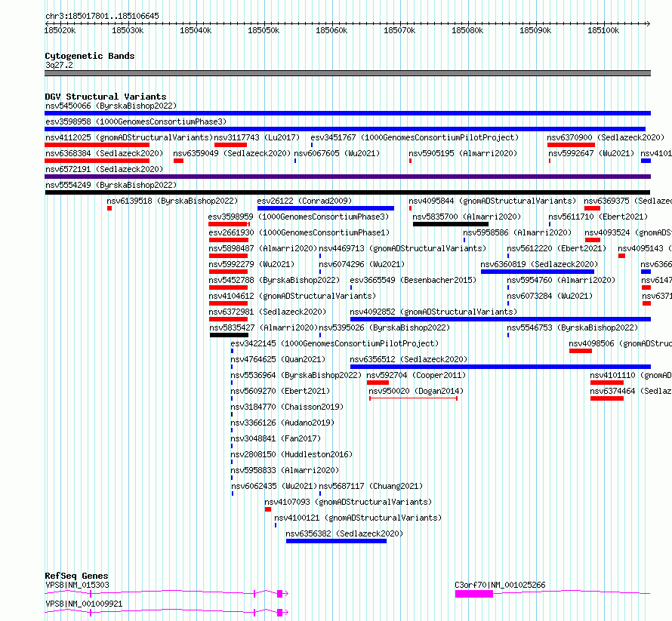Select nsv5835427 (Almarri2020) label
The height and width of the screenshot is (621, 672).
click(x=264, y=327)
